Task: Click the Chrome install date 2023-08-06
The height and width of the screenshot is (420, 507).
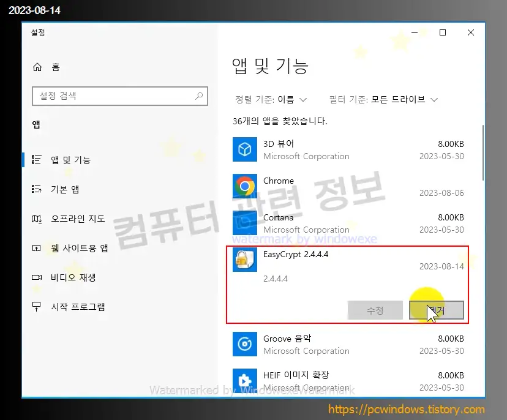Action: pyautogui.click(x=441, y=193)
